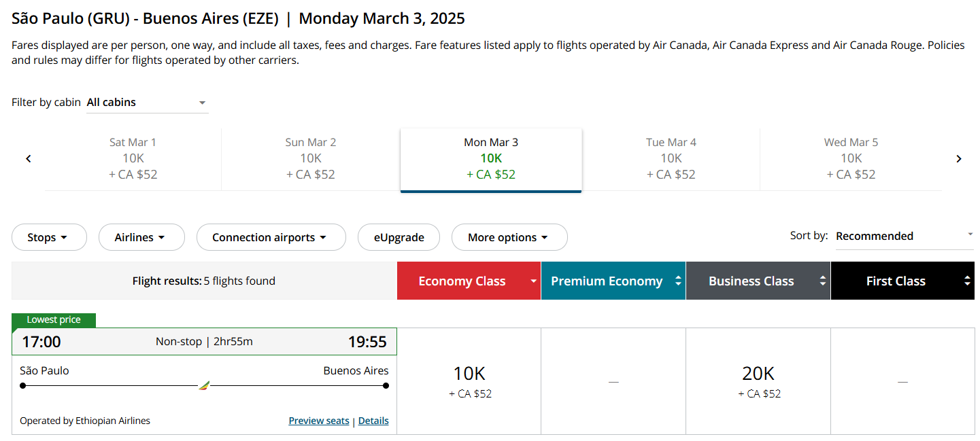
Task: Sort by Premium Economy column arrows
Action: 678,281
